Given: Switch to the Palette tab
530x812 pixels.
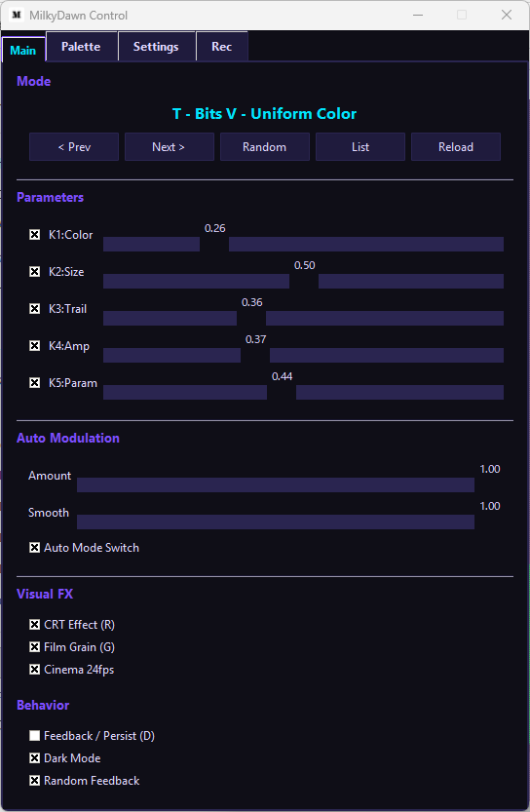Looking at the screenshot, I should pos(81,47).
